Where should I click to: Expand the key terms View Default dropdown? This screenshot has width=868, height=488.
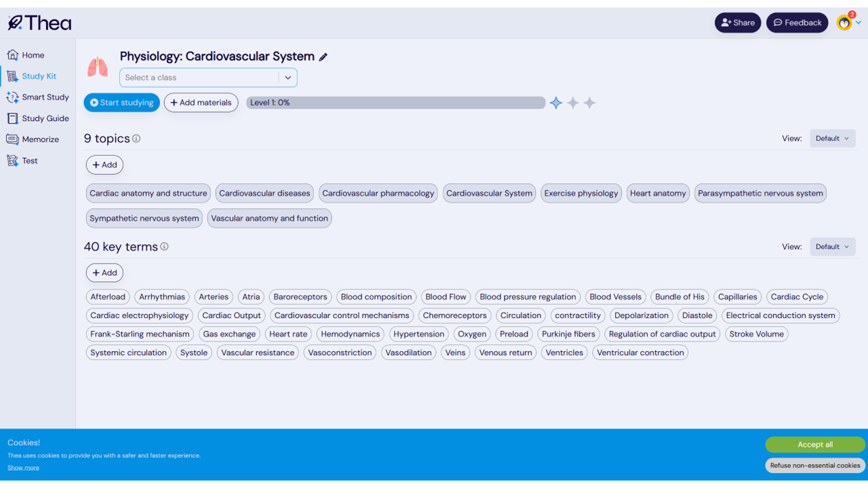(x=832, y=247)
